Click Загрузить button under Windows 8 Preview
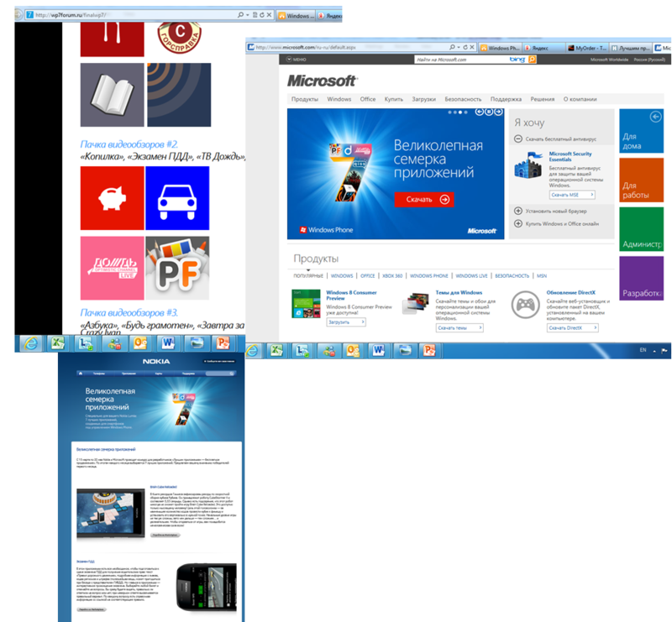 pyautogui.click(x=346, y=322)
